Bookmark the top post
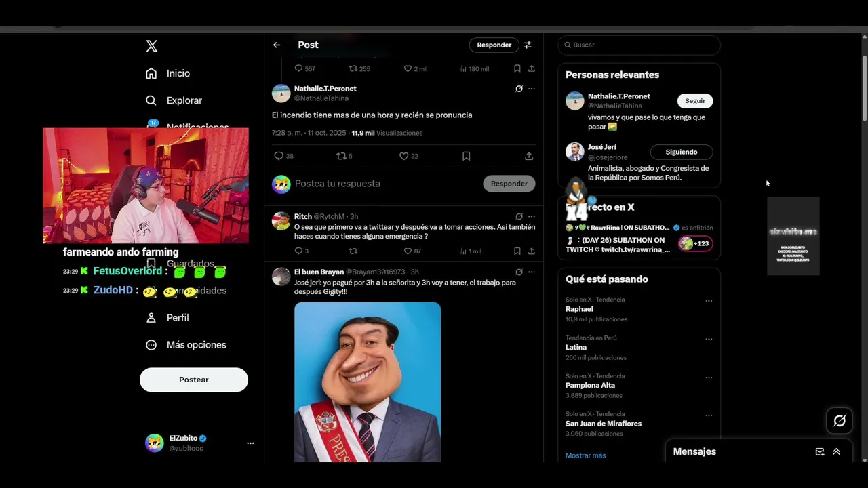The height and width of the screenshot is (488, 868). pos(517,69)
